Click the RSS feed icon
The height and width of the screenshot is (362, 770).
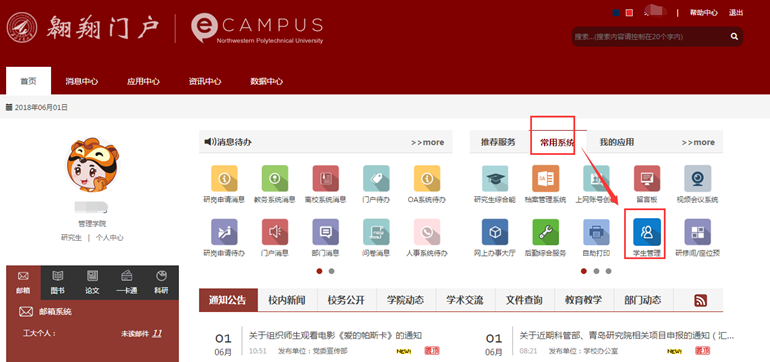pos(700,301)
